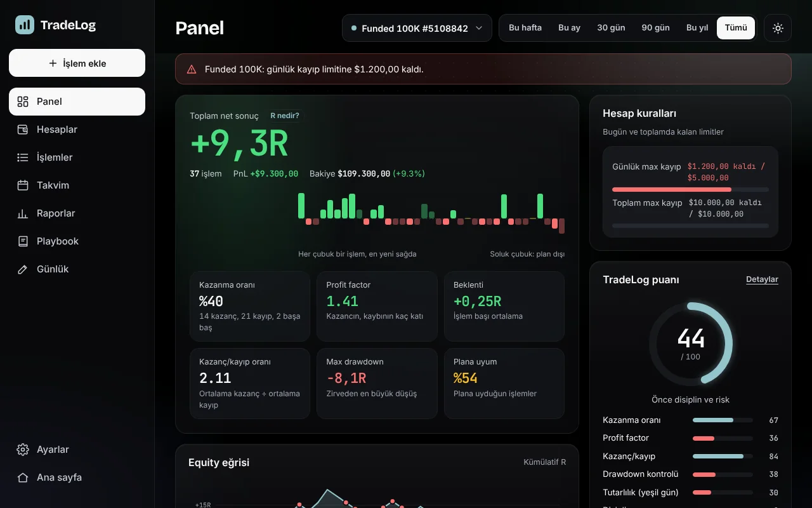The image size is (812, 508).
Task: Open the Takvim calendar icon
Action: tap(23, 185)
